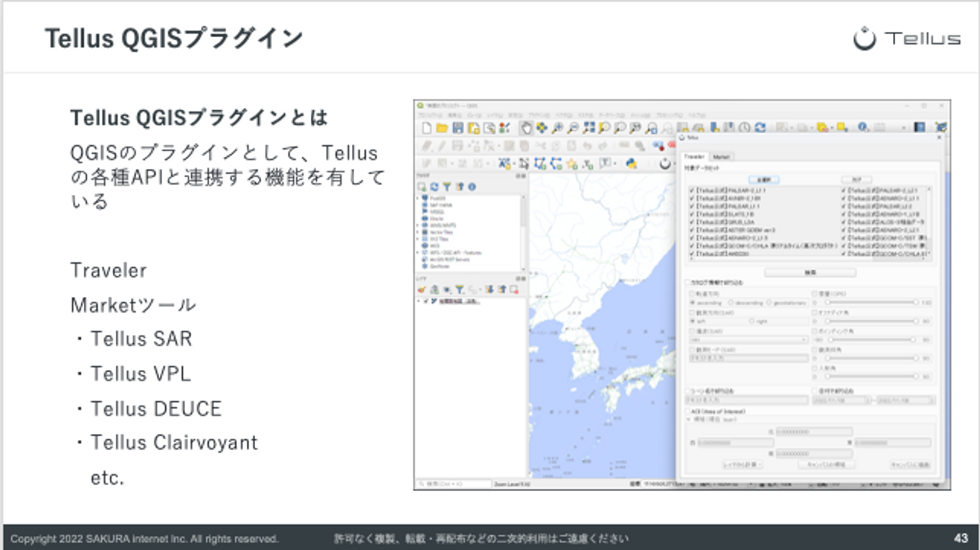This screenshot has height=550, width=980.
Task: Click the Toggle Editing pencil icon
Action: (x=442, y=146)
